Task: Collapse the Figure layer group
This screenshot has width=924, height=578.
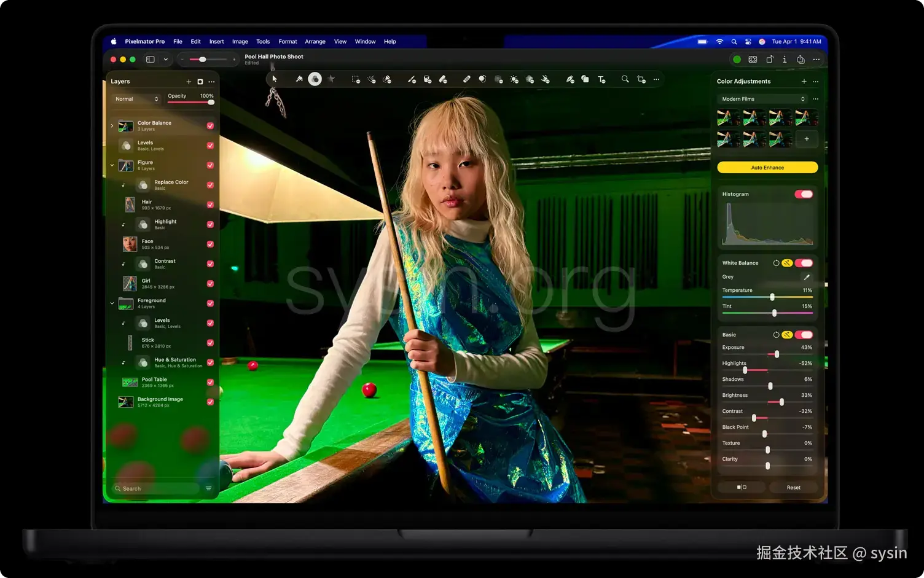Action: tap(112, 165)
